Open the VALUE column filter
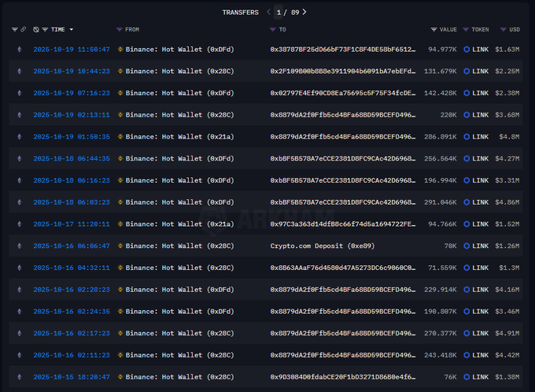The height and width of the screenshot is (392, 535). click(x=434, y=29)
